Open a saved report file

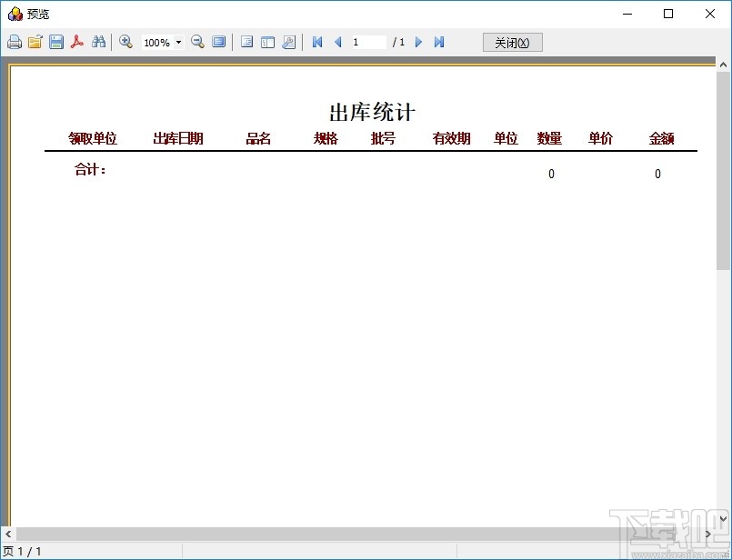pos(35,42)
